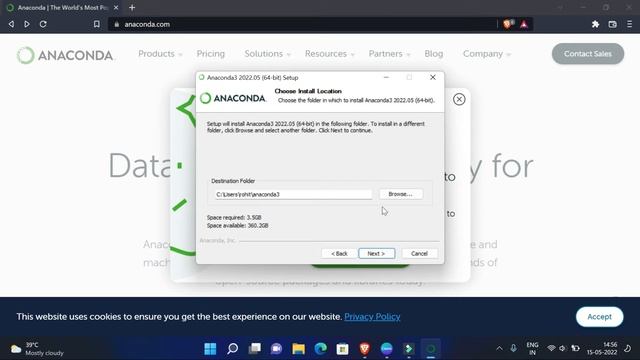
Task: Accept the website cookies
Action: click(x=599, y=317)
